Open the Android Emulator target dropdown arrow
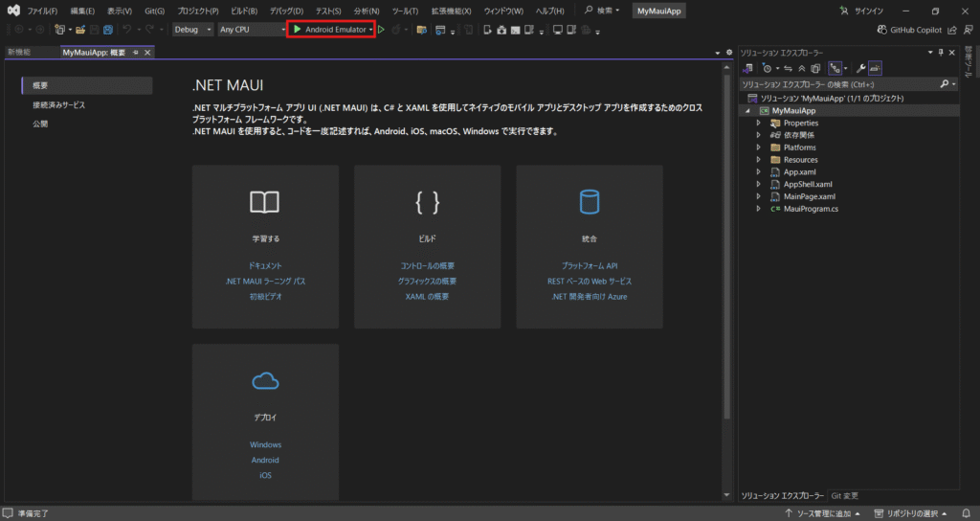The width and height of the screenshot is (980, 521). pyautogui.click(x=370, y=30)
